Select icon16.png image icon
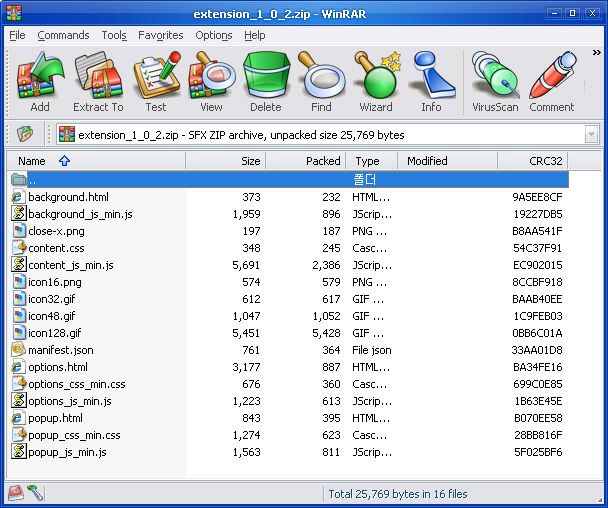Image resolution: width=608 pixels, height=508 pixels. click(x=18, y=282)
